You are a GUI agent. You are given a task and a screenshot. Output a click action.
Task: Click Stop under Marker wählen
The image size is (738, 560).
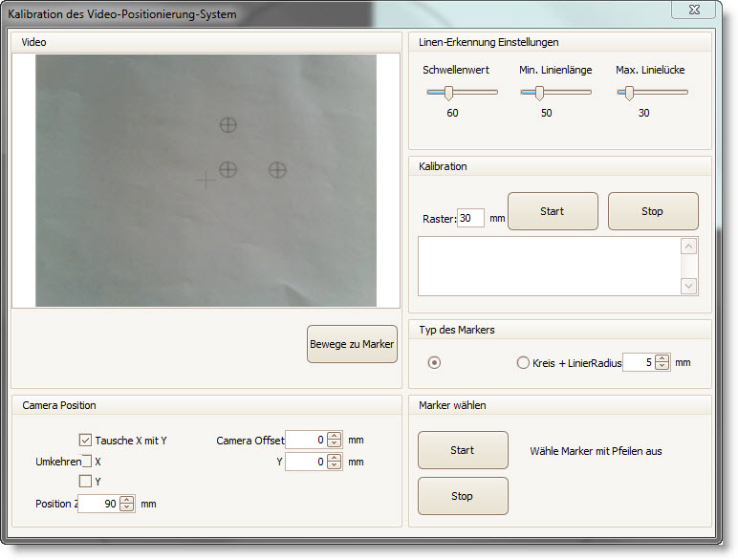point(462,496)
